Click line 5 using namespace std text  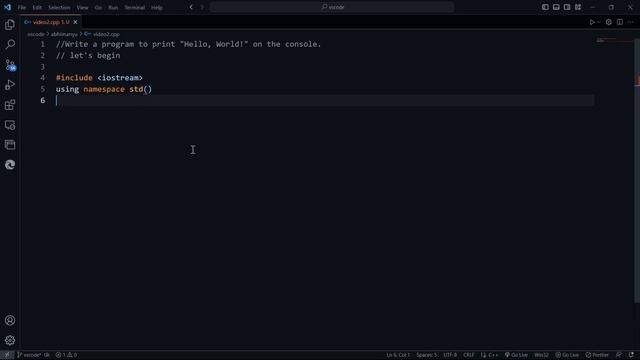(x=104, y=89)
